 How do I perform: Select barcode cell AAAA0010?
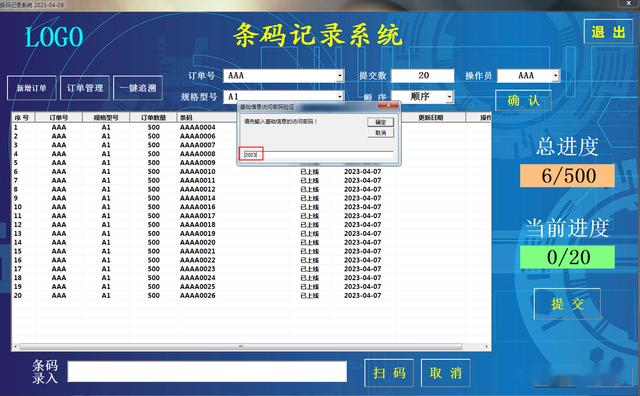198,171
